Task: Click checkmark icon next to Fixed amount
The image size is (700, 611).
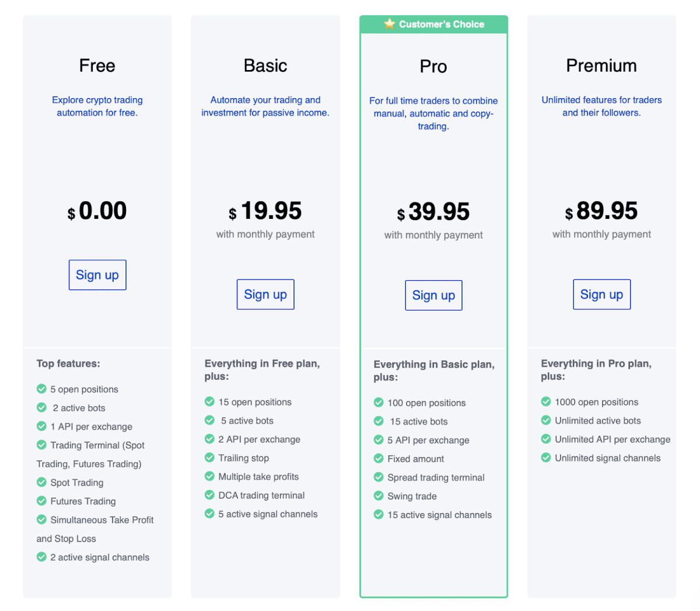Action: pyautogui.click(x=379, y=458)
